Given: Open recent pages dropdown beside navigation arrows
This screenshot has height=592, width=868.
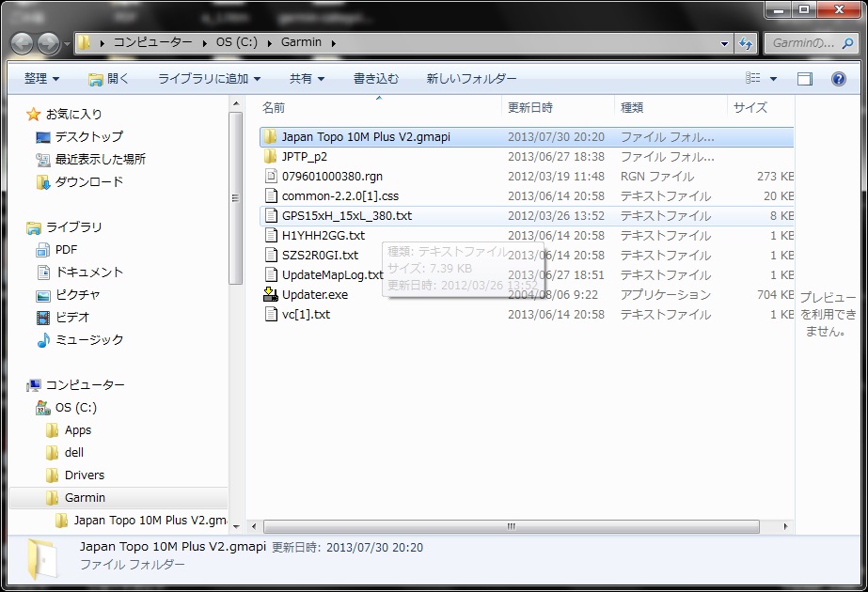Looking at the screenshot, I should (x=67, y=43).
